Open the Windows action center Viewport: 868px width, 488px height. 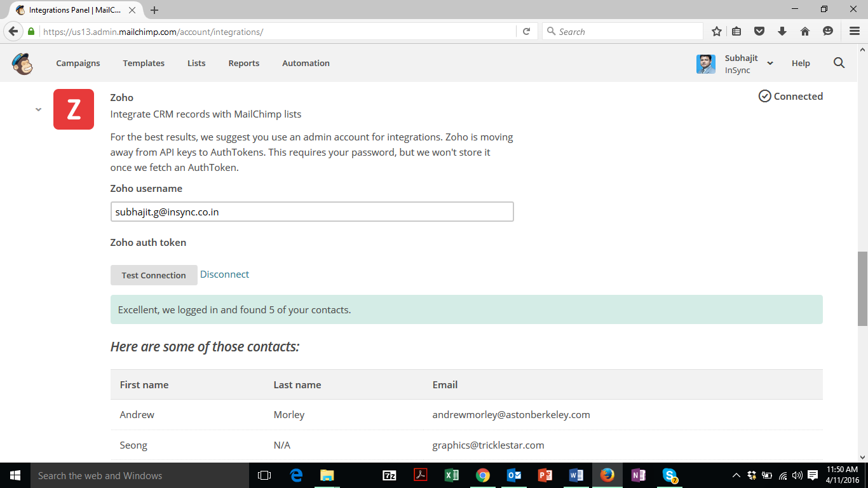click(813, 475)
